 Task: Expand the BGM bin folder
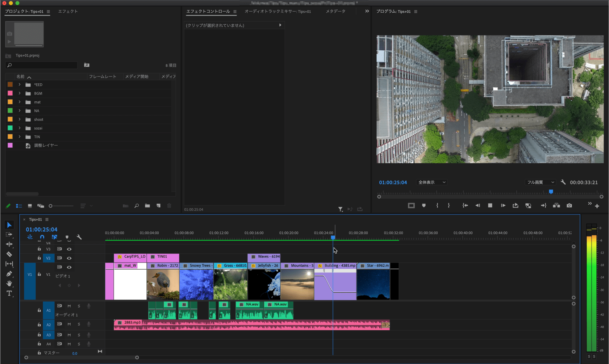(20, 93)
